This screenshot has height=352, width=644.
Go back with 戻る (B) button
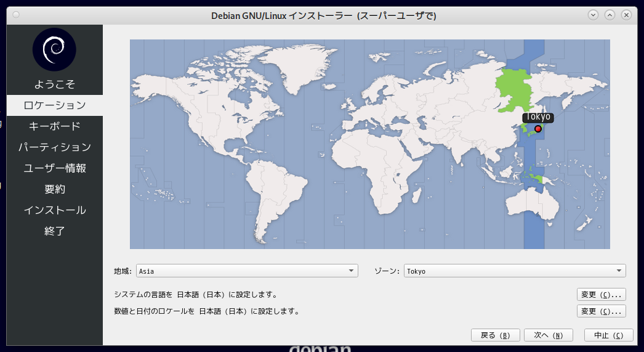tap(496, 335)
